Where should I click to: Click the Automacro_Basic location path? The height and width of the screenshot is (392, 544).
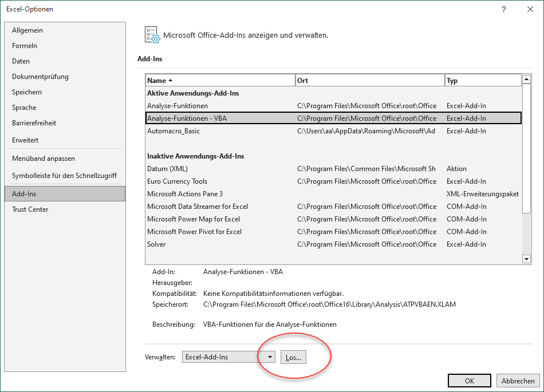[366, 131]
